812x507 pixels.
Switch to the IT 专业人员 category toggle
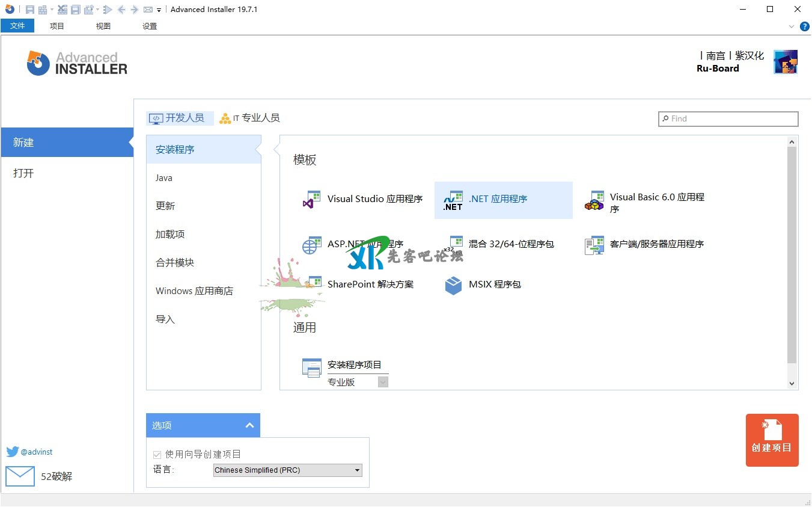pyautogui.click(x=249, y=118)
